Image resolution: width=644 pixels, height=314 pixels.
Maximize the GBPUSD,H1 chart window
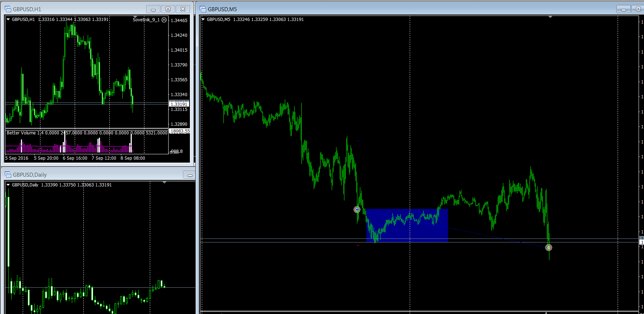[x=168, y=9]
